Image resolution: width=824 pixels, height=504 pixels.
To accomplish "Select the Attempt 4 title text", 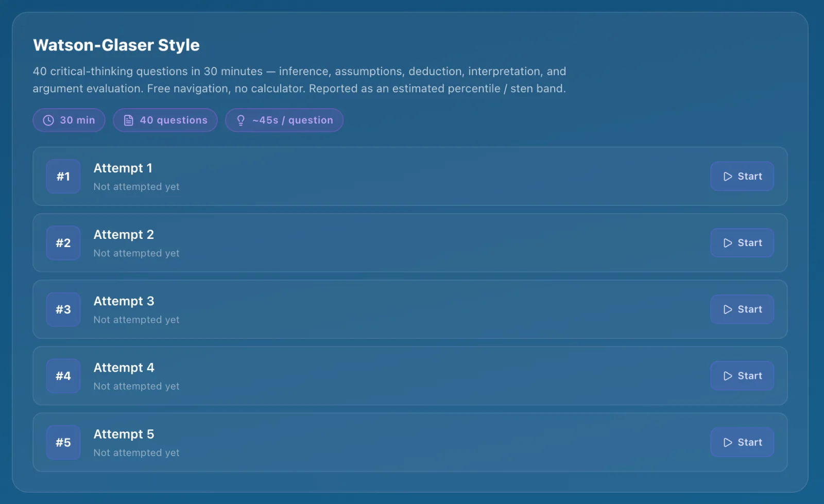I will pos(124,368).
